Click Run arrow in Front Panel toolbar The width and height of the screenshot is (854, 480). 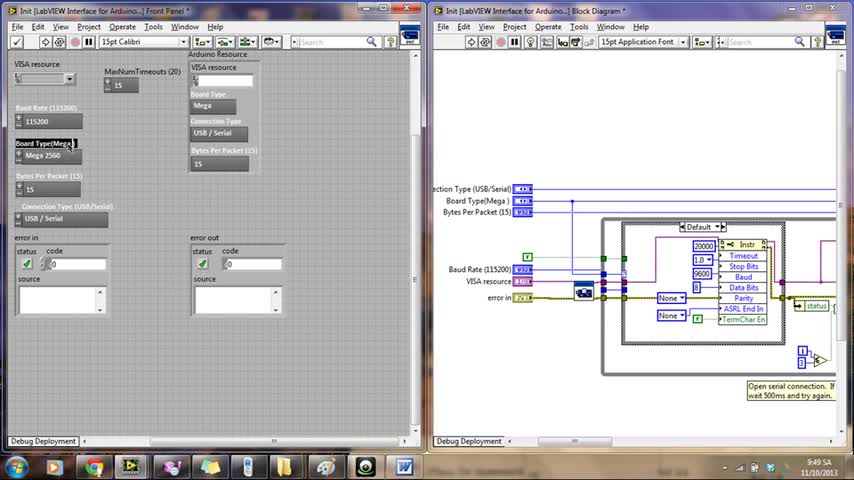45,42
